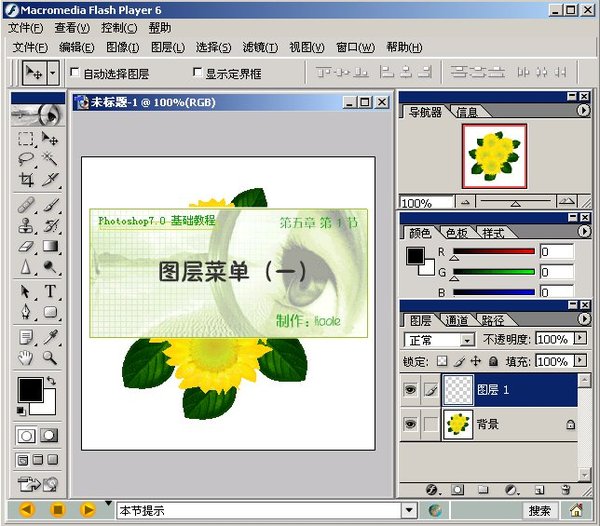Select the History Brush tool
The width and height of the screenshot is (600, 526).
pyautogui.click(x=50, y=226)
